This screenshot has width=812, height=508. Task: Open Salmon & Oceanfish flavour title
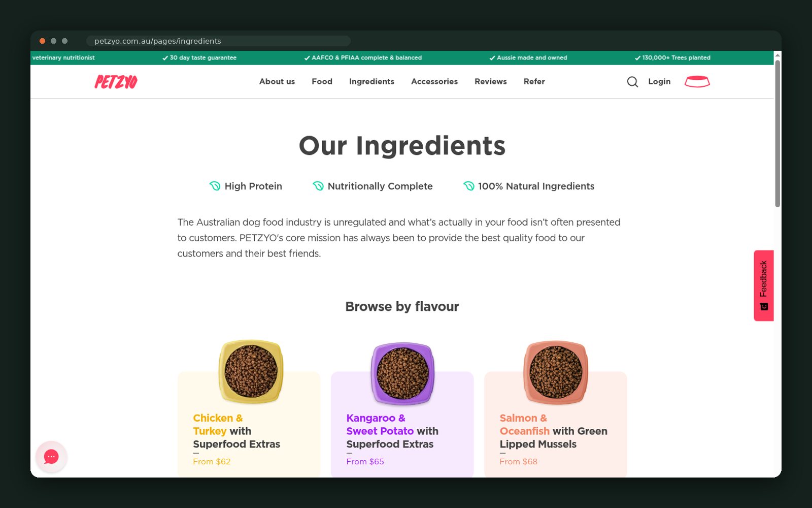tap(553, 431)
